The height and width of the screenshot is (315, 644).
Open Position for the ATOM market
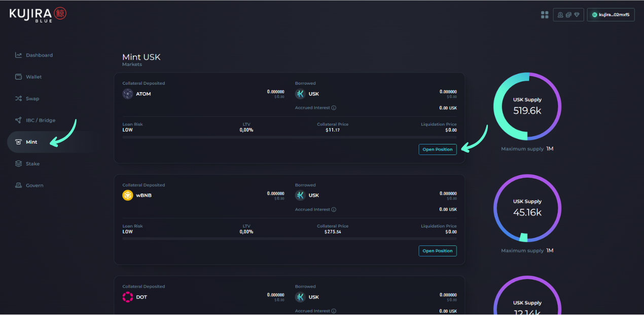[438, 149]
